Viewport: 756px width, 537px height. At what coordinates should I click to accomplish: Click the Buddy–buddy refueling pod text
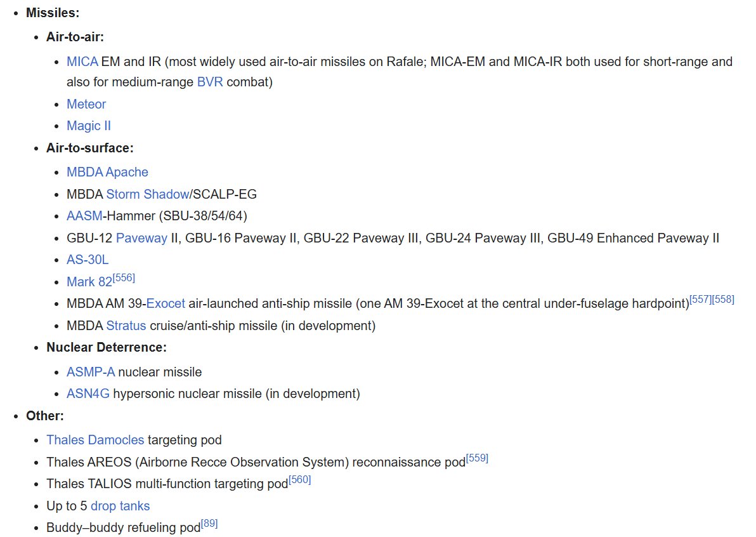point(124,528)
